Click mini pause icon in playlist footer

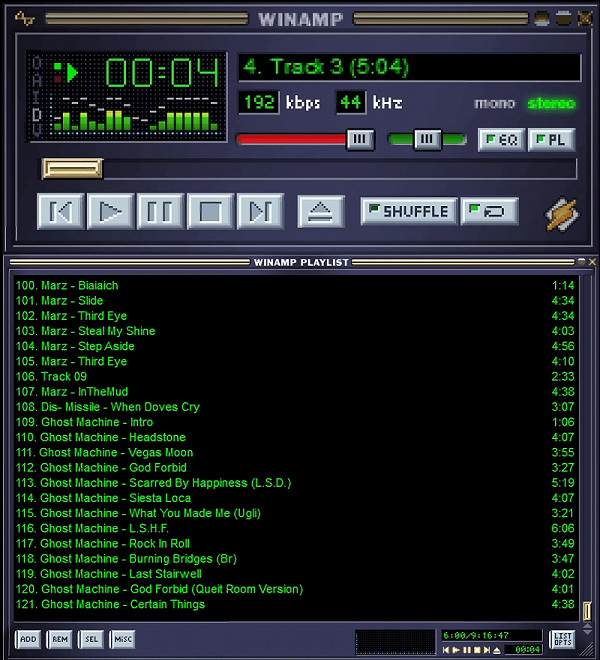tap(467, 650)
